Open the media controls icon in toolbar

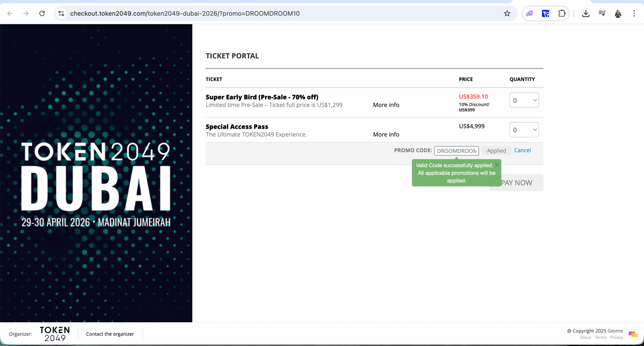[x=602, y=13]
